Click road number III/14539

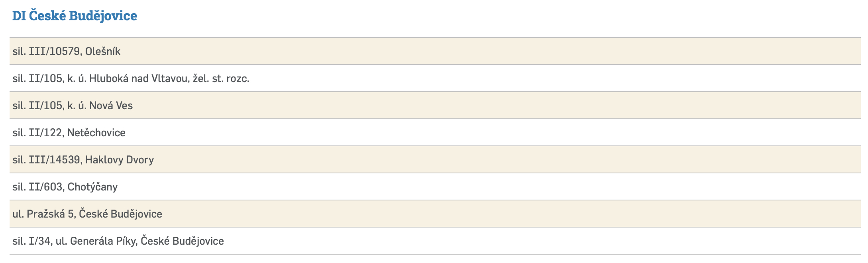point(54,160)
